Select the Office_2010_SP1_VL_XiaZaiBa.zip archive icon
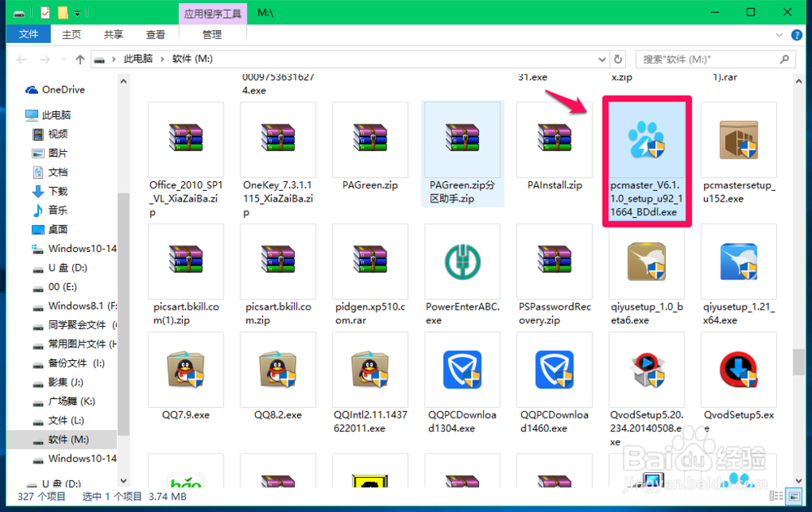 (186, 138)
